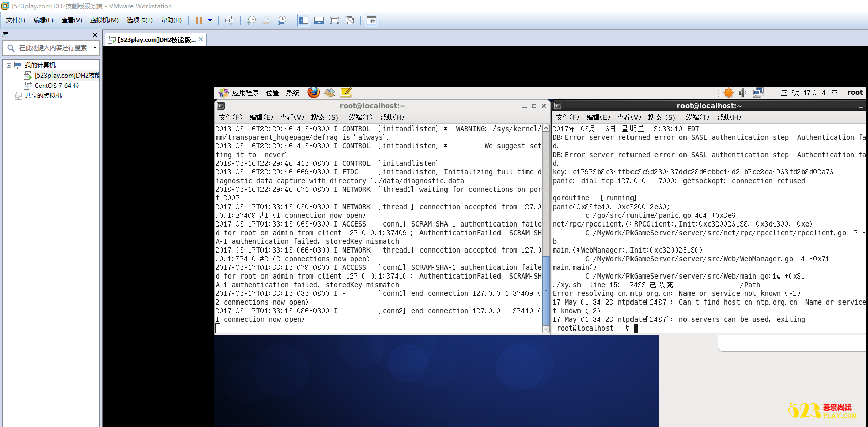
Task: Launch the notes editor icon in GNOME panel
Action: 346,92
